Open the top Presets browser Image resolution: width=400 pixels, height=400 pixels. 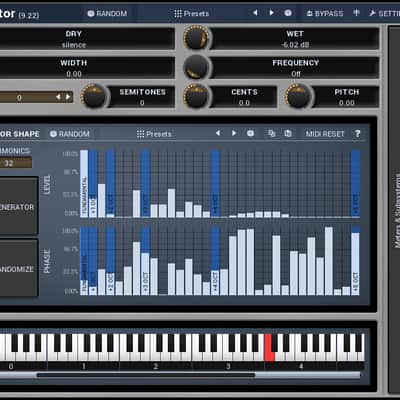point(192,13)
